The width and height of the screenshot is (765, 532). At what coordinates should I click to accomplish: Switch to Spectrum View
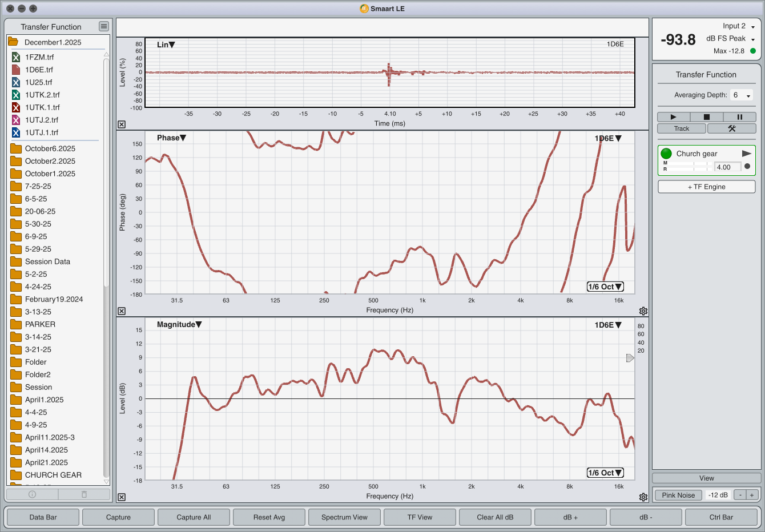point(344,517)
